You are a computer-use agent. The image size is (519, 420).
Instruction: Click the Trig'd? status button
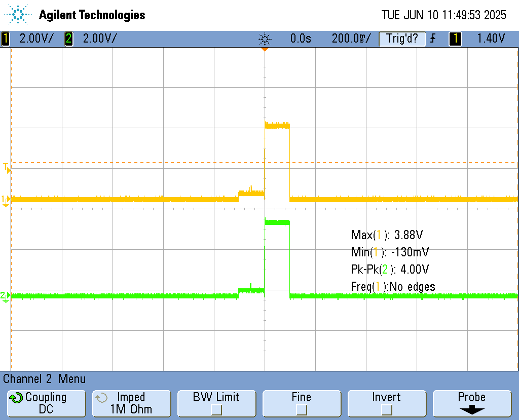pos(402,39)
